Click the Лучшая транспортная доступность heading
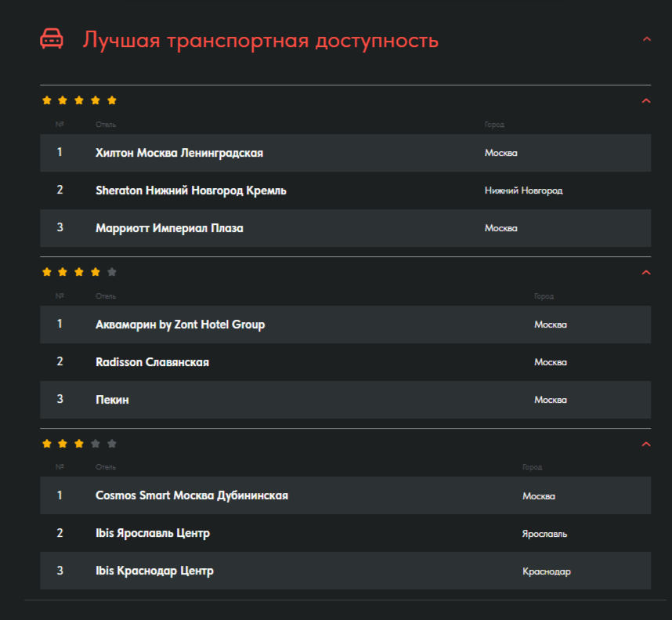This screenshot has height=620, width=672. tap(261, 40)
